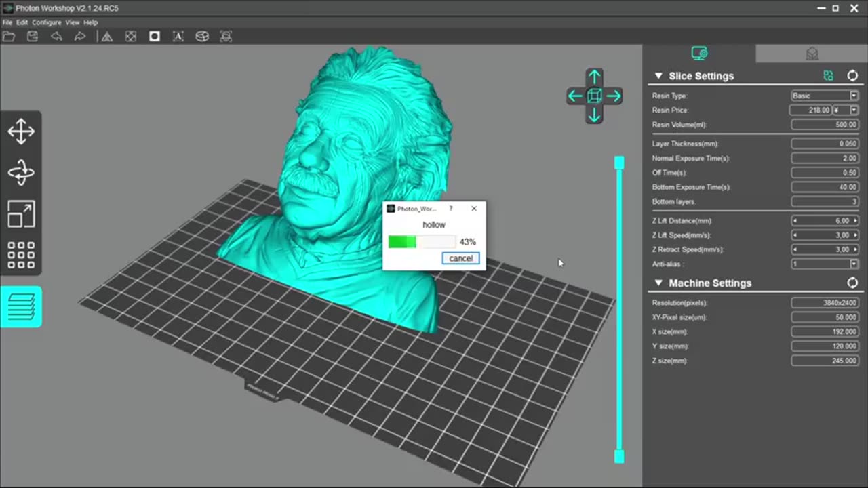Click the green import settings icon beside Slice Settings
Image resolution: width=868 pixels, height=488 pixels.
click(x=828, y=76)
